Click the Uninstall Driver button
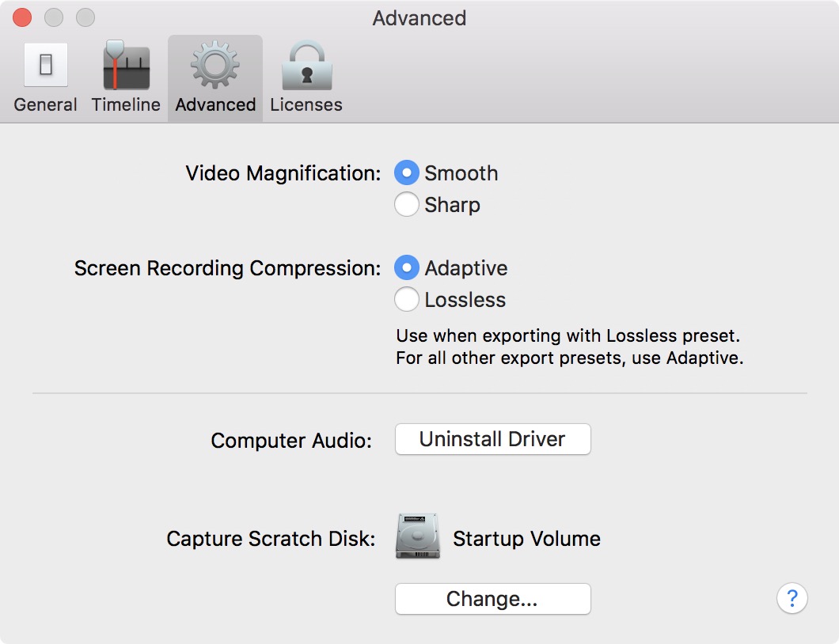The height and width of the screenshot is (644, 839). pyautogui.click(x=492, y=439)
